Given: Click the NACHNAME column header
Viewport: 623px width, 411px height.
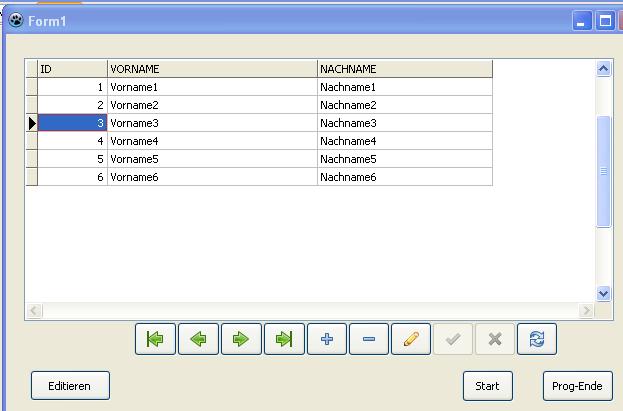Looking at the screenshot, I should [404, 69].
